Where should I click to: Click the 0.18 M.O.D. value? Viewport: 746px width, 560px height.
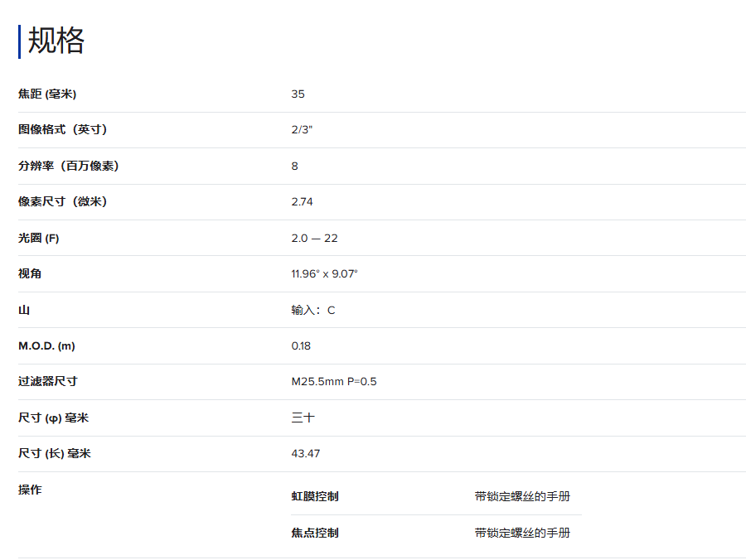[301, 346]
